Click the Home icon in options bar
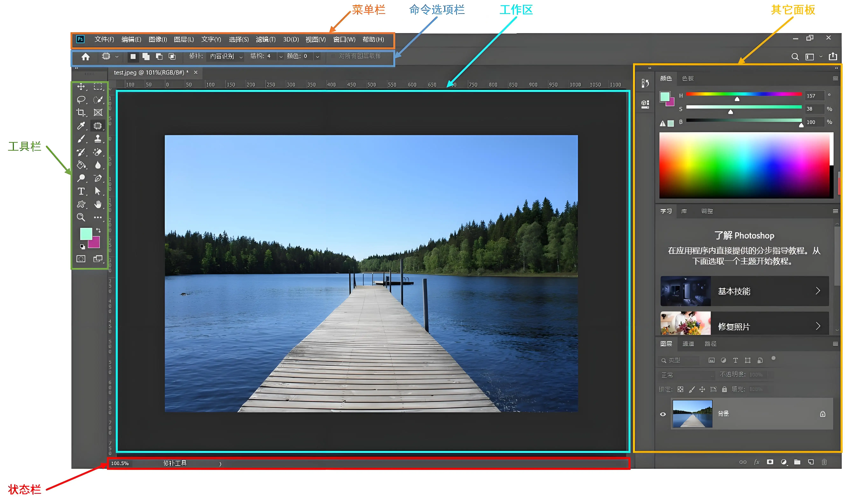The width and height of the screenshot is (845, 504). [x=86, y=57]
